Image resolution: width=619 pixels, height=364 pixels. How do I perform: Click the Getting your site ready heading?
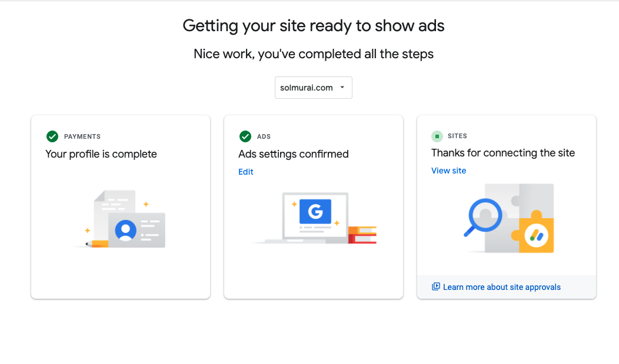pyautogui.click(x=314, y=25)
